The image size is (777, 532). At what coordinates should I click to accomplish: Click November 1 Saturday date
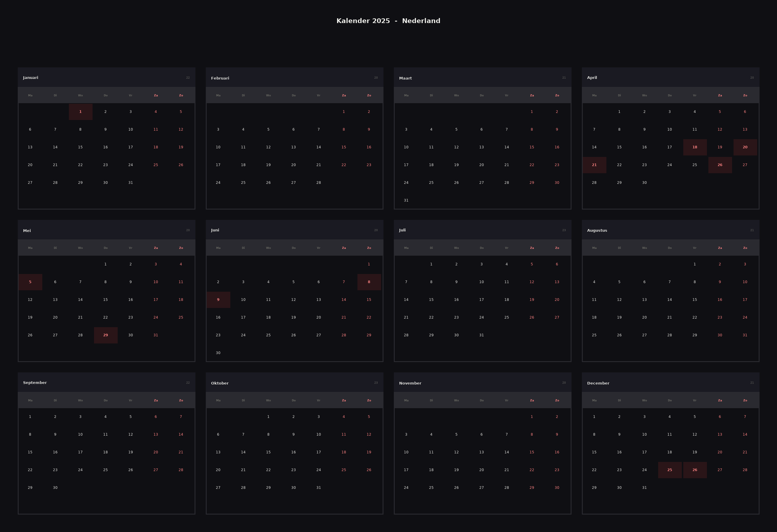[x=532, y=417]
